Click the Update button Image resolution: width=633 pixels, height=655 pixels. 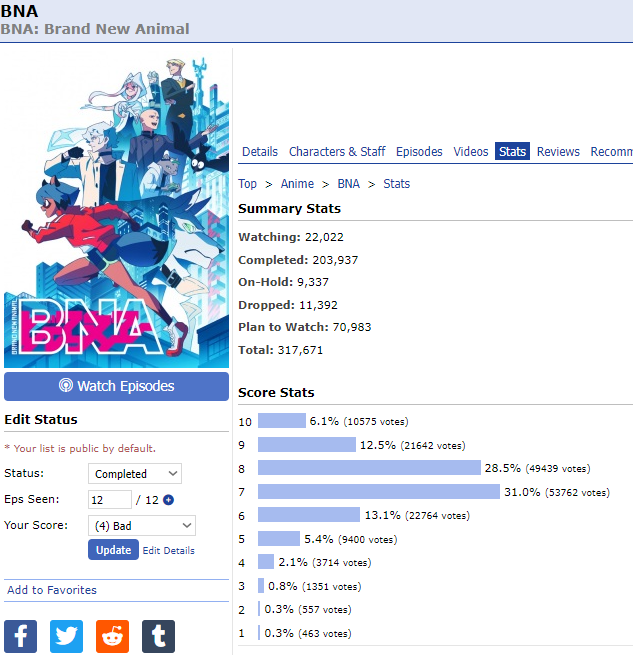coord(113,550)
